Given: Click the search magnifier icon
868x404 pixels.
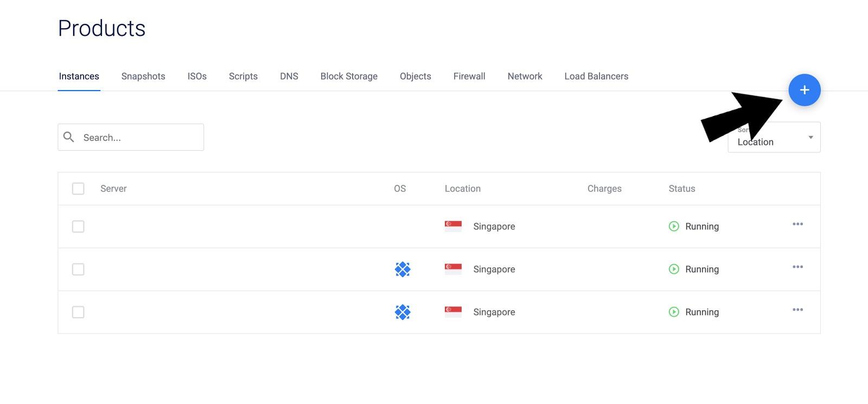Looking at the screenshot, I should (x=69, y=137).
